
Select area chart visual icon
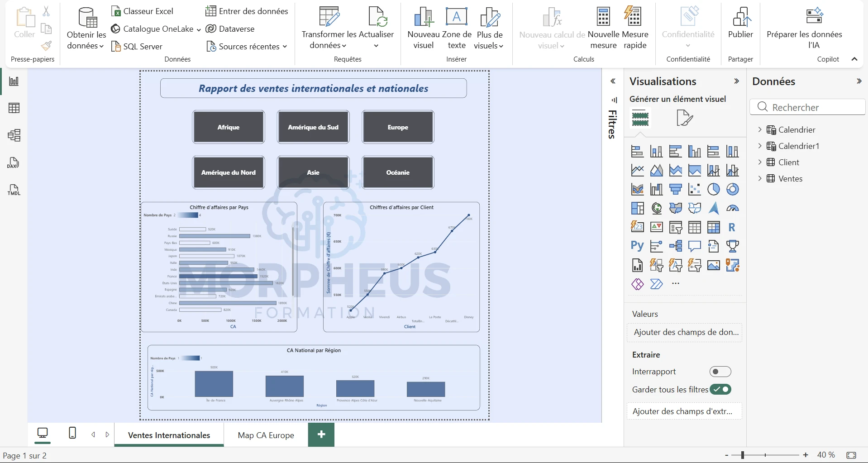[657, 170]
